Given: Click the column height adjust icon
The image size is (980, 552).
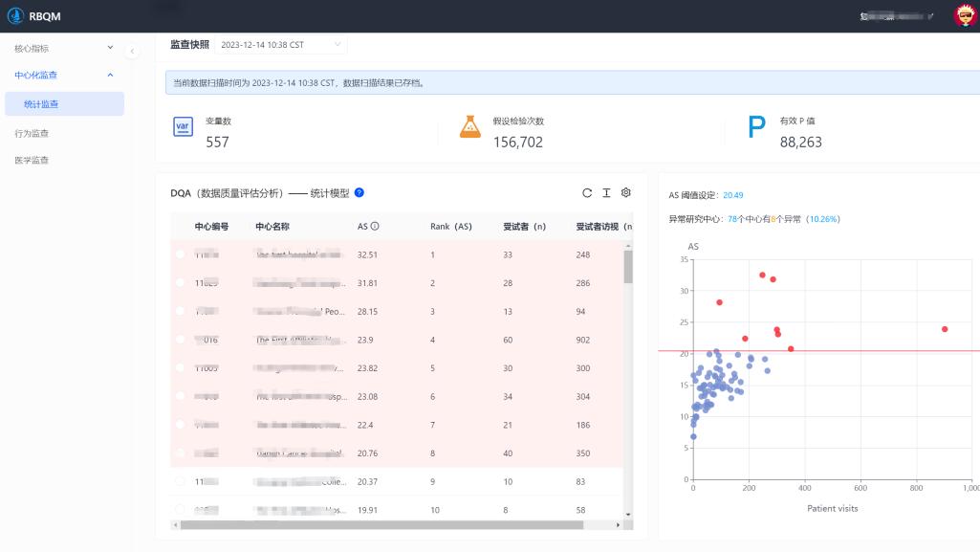Looking at the screenshot, I should click(606, 192).
